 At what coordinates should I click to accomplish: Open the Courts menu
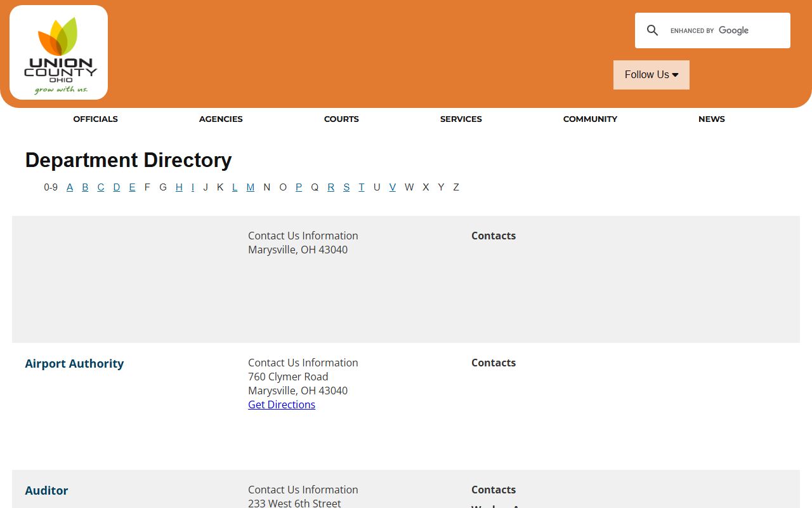[341, 119]
